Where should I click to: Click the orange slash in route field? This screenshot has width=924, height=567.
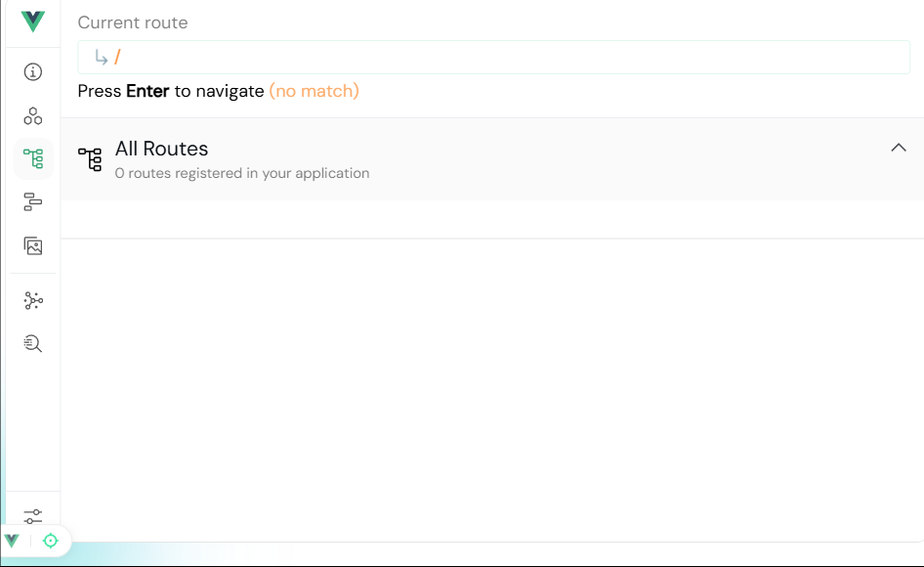tap(119, 57)
